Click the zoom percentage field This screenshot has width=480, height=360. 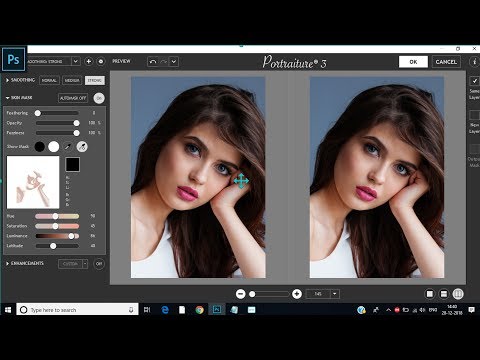pos(318,294)
